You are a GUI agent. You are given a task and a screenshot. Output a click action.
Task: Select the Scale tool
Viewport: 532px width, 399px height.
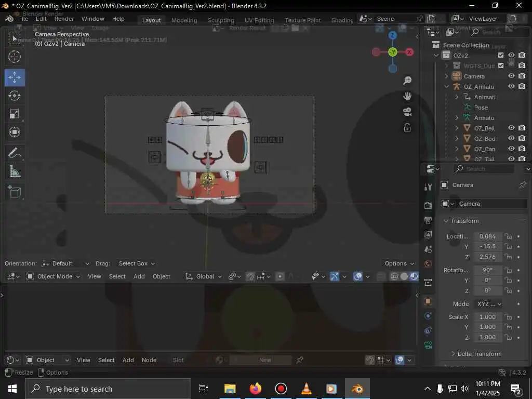(14, 114)
